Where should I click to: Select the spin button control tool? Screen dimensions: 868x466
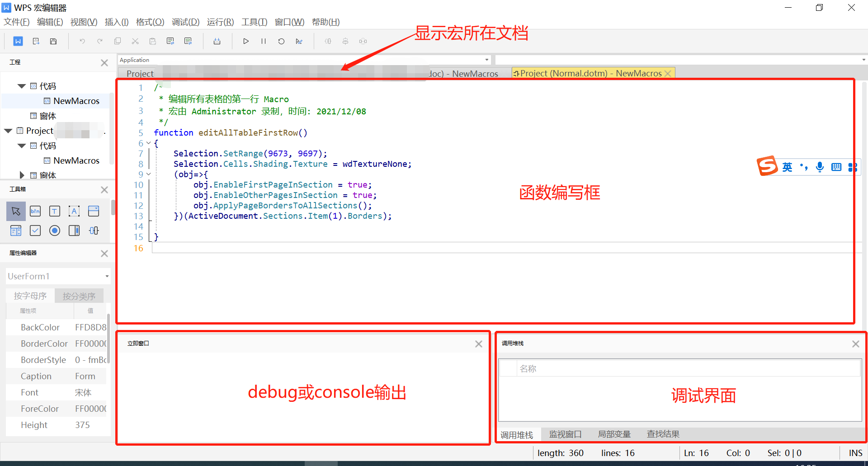94,231
